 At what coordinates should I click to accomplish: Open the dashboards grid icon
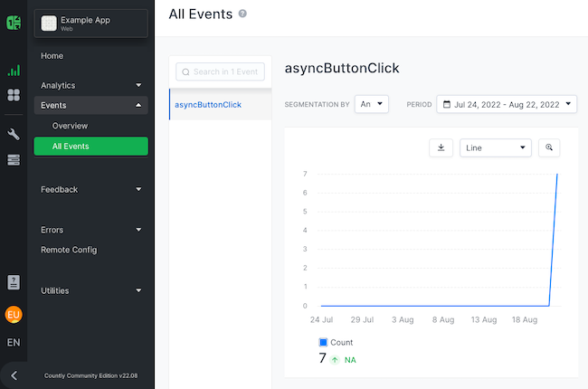point(14,95)
